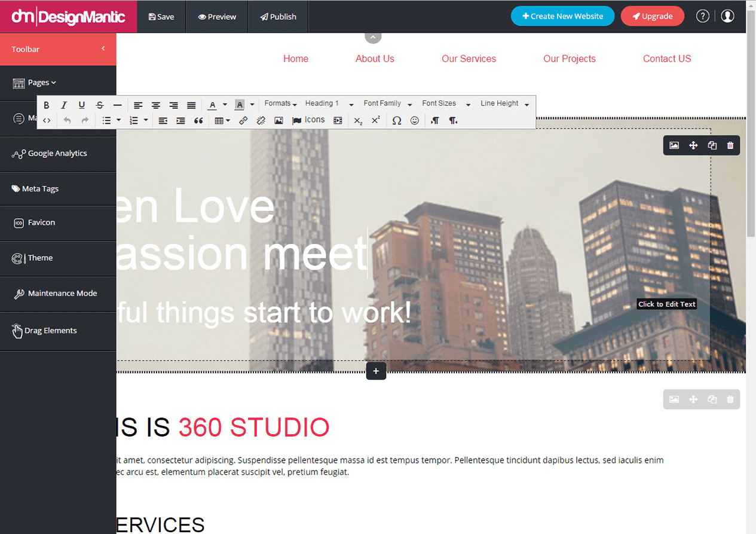The image size is (756, 534).
Task: Insert a special character using the omega icon
Action: 396,120
